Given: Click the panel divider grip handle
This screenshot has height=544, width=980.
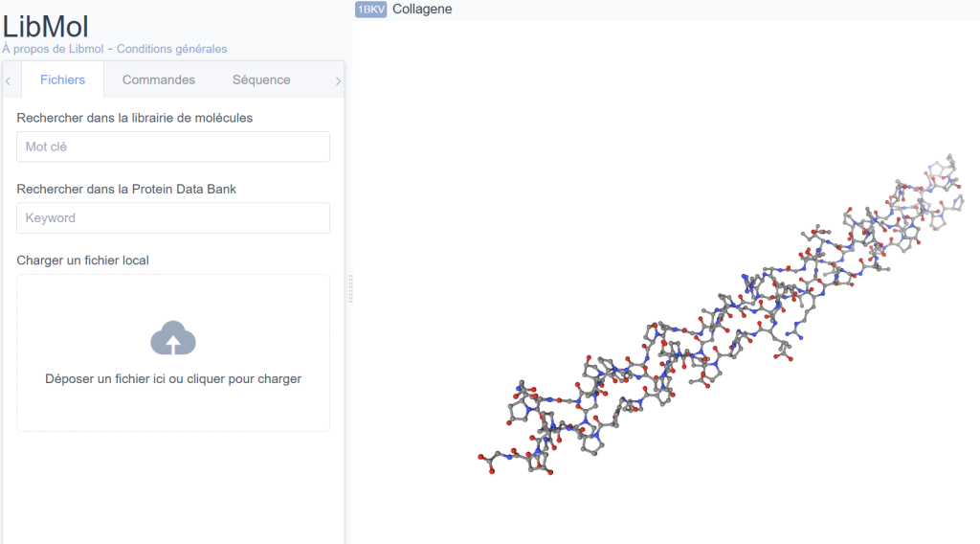Looking at the screenshot, I should [350, 289].
